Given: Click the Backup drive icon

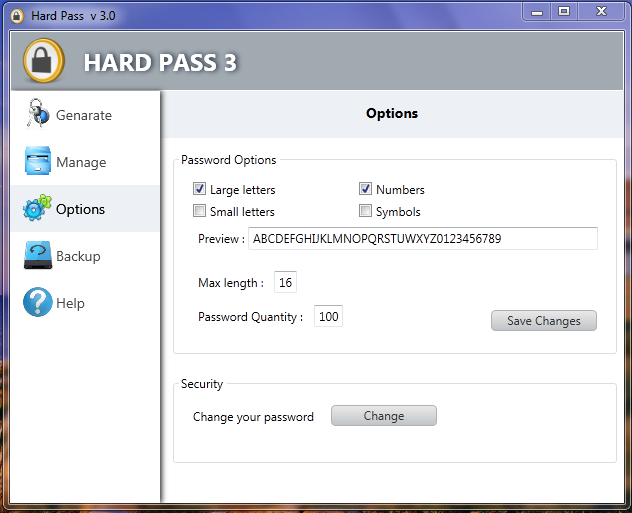Looking at the screenshot, I should 38,255.
